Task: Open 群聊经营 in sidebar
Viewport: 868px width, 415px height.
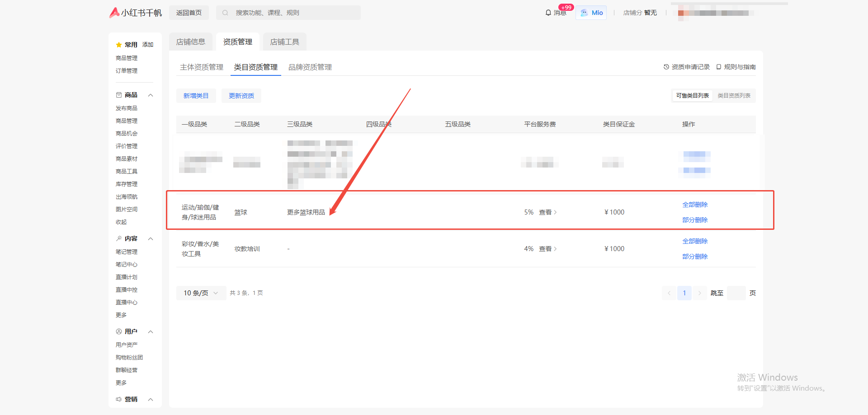Action: click(127, 370)
